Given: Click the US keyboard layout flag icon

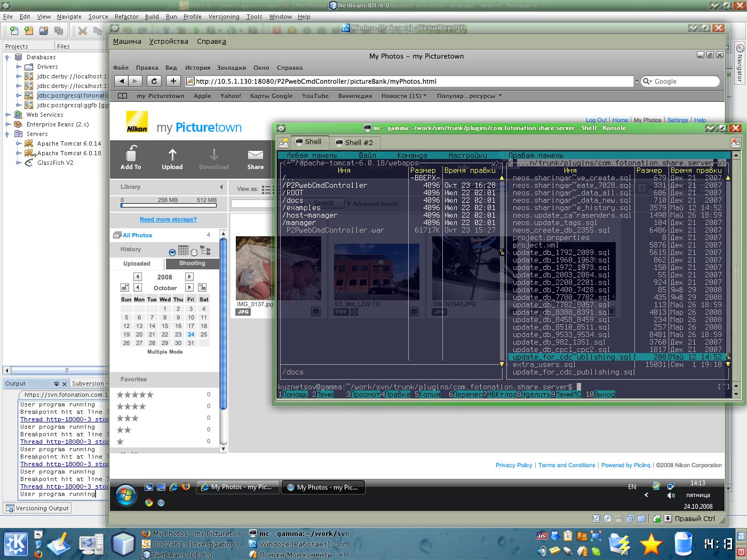Looking at the screenshot, I should tap(542, 536).
